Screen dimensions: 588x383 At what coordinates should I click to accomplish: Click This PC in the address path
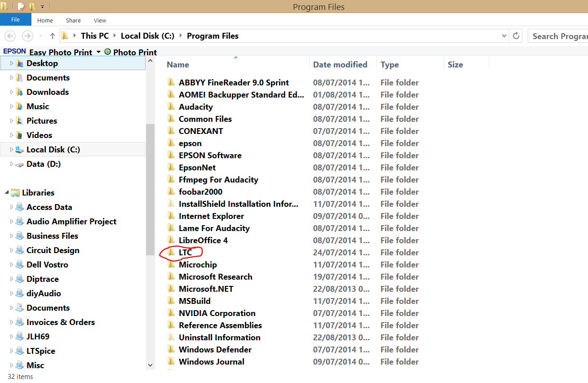pyautogui.click(x=95, y=36)
